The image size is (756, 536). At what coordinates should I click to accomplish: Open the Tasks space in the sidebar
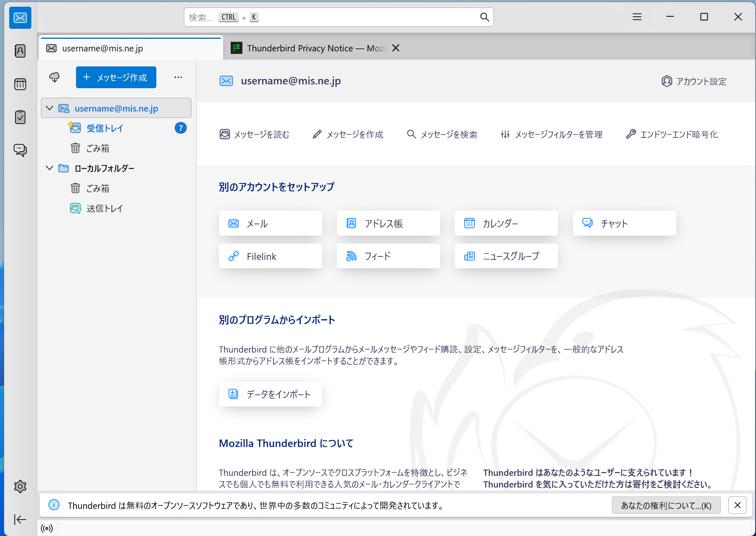point(20,117)
